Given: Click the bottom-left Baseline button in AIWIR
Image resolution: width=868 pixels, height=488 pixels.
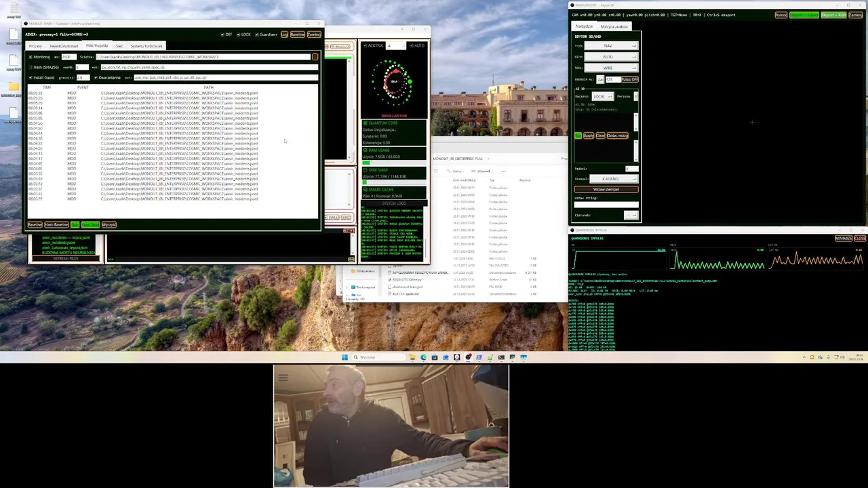Looking at the screenshot, I should tap(35, 224).
